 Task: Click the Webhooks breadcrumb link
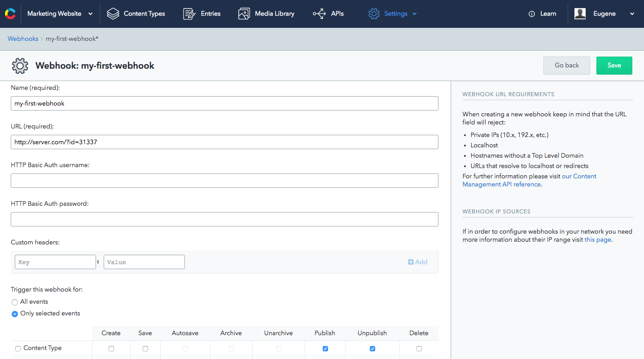pos(23,39)
